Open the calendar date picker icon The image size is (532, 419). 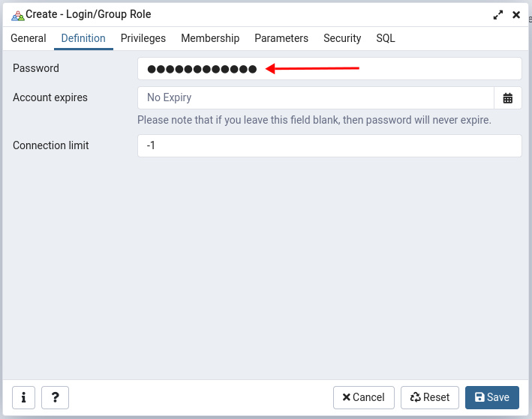508,98
